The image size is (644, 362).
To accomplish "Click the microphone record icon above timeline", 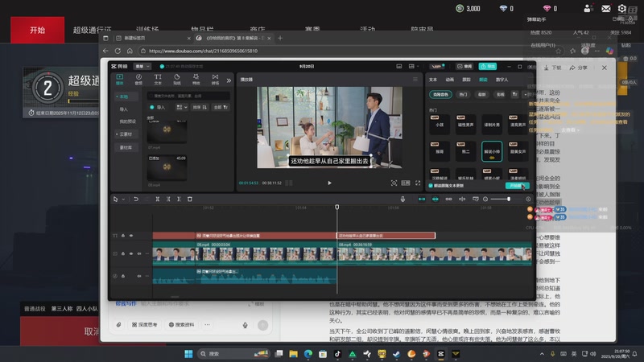I will pyautogui.click(x=403, y=199).
